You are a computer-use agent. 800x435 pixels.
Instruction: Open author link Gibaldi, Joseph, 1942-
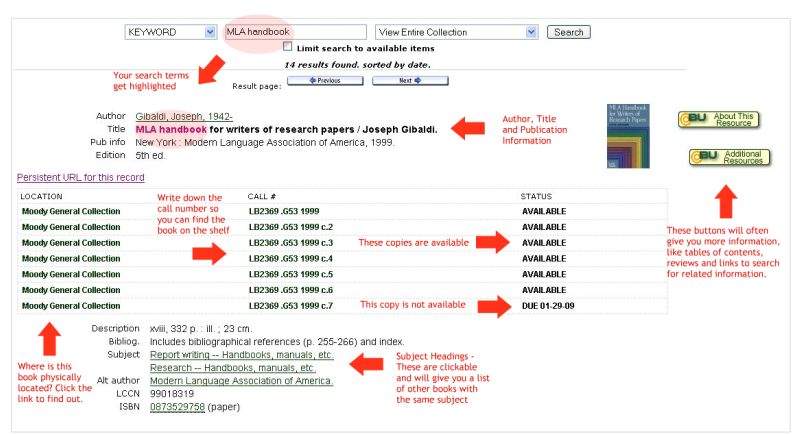pyautogui.click(x=184, y=116)
